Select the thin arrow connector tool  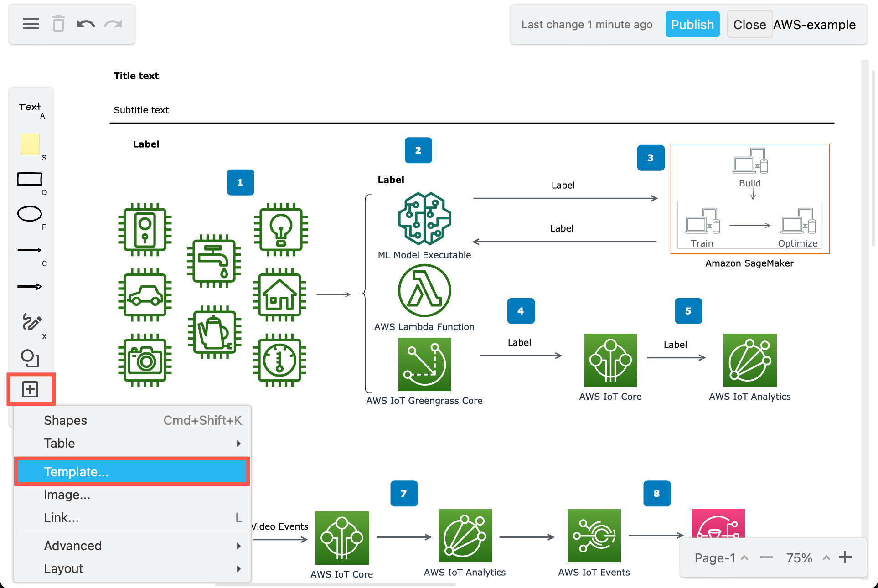tap(29, 250)
